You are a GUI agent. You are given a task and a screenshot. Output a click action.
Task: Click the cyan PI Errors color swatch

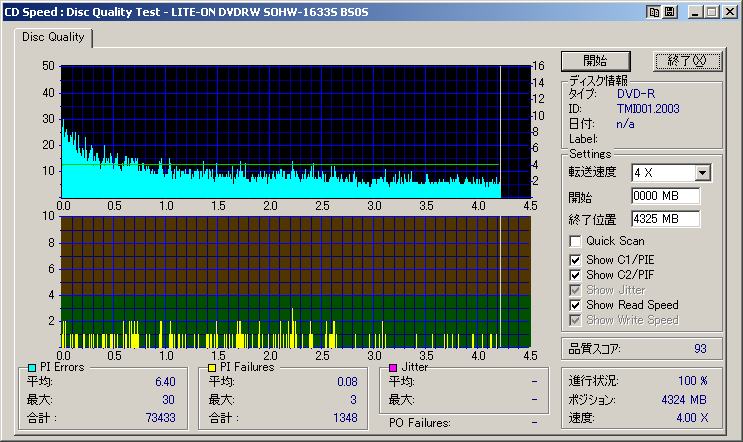point(32,368)
